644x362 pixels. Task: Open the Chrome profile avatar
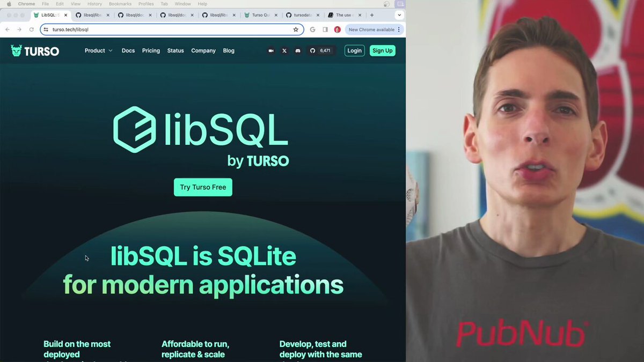(x=337, y=29)
